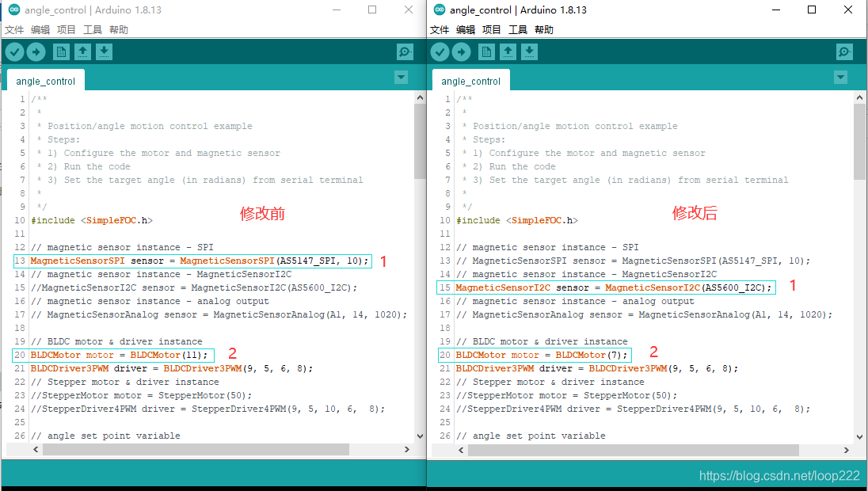
Task: Open 文件 menu in right window
Action: [440, 30]
